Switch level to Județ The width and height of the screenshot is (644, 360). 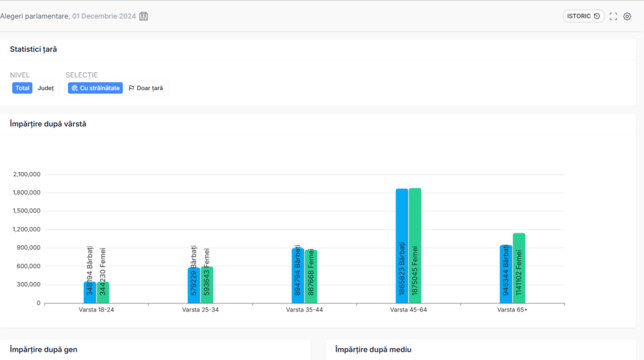[x=45, y=88]
